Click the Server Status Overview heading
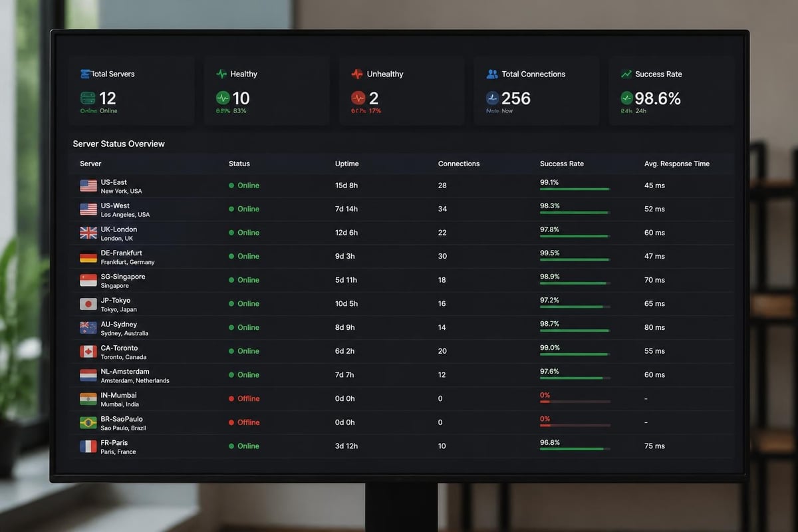 point(118,144)
